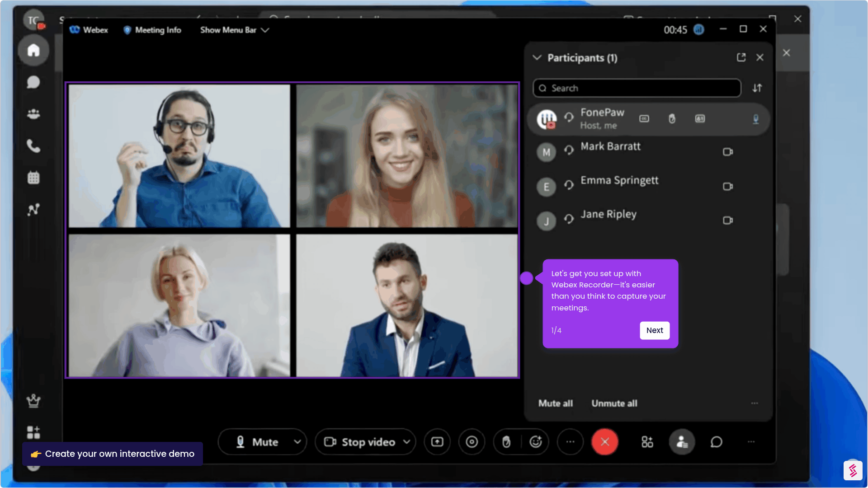Click Mute all
Viewport: 868px width, 488px height.
pos(556,404)
